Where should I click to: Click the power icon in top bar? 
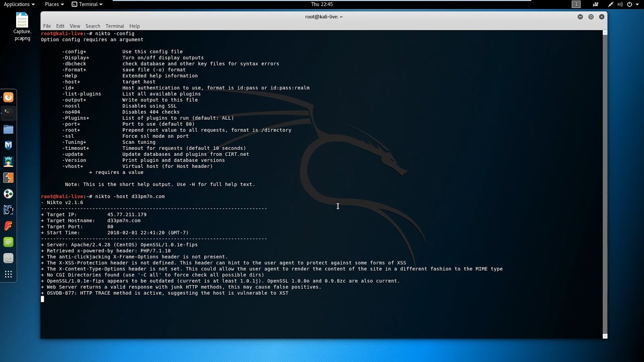click(x=629, y=4)
